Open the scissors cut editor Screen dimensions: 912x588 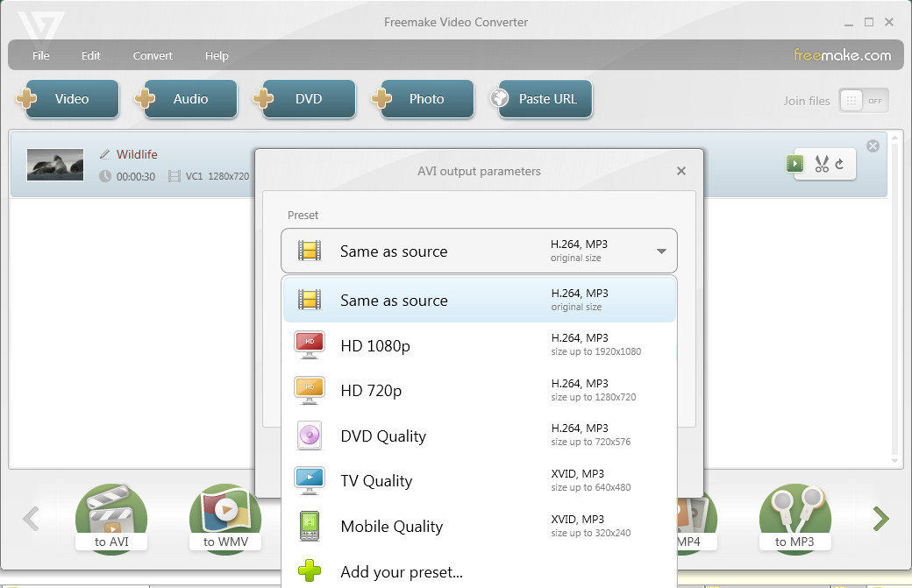pyautogui.click(x=822, y=164)
